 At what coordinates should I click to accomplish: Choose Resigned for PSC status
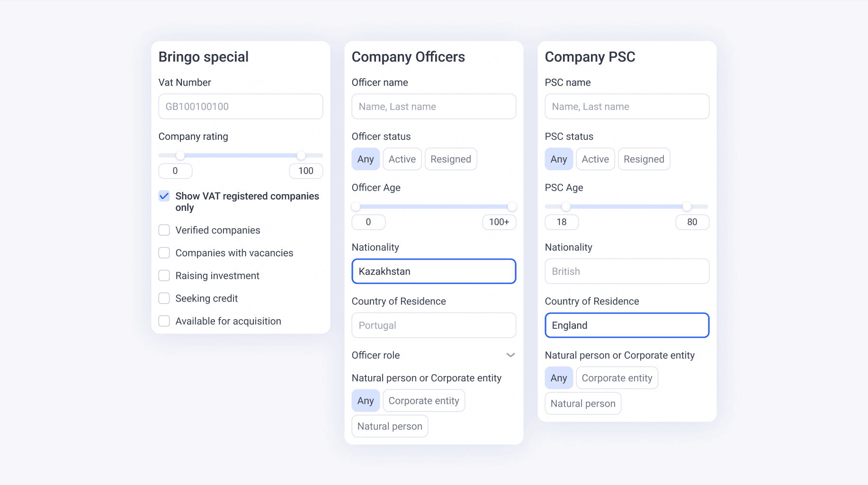pos(644,159)
